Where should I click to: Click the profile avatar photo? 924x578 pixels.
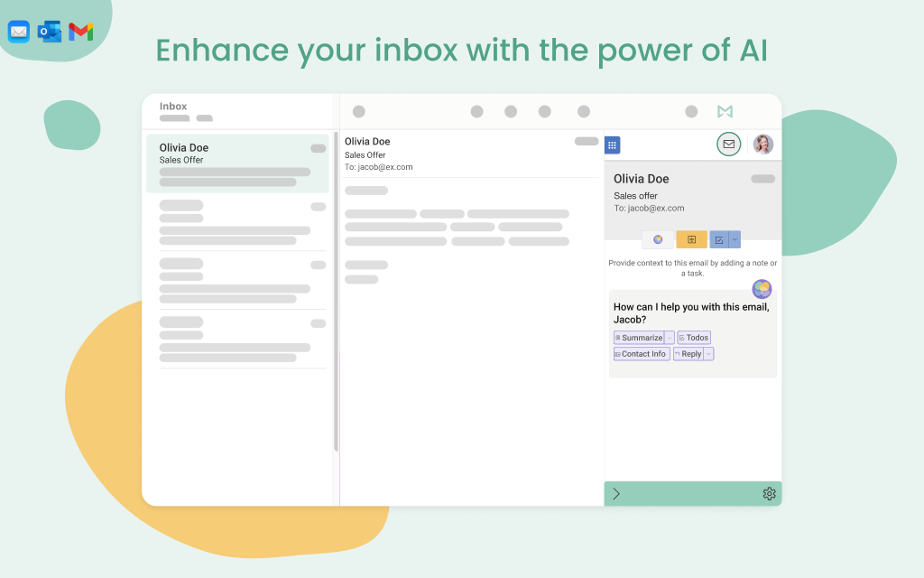762,144
